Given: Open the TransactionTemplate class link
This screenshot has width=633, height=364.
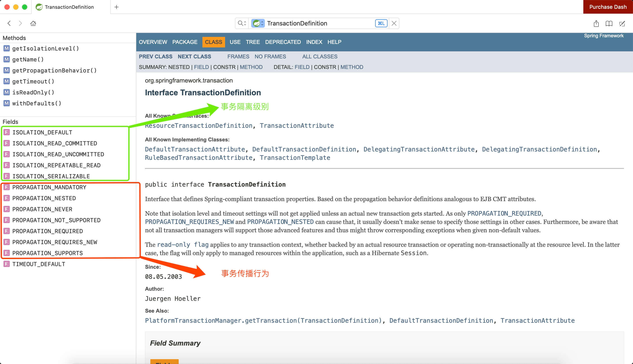Looking at the screenshot, I should point(295,158).
